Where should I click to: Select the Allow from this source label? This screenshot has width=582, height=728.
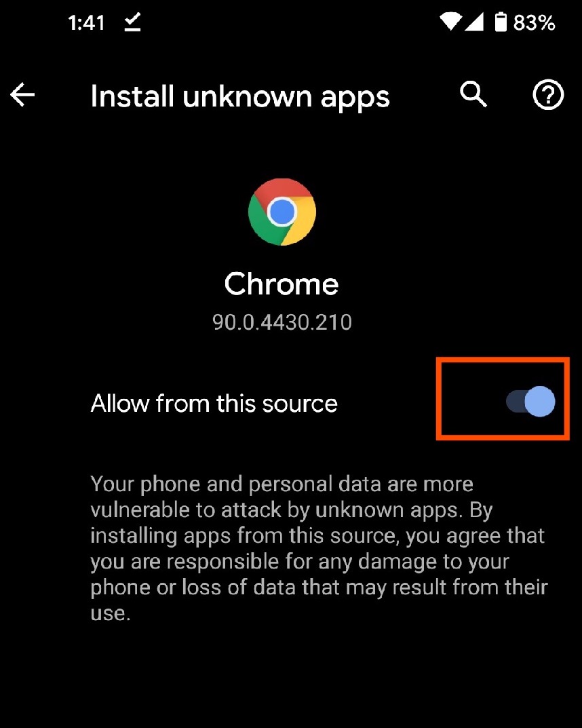click(214, 403)
